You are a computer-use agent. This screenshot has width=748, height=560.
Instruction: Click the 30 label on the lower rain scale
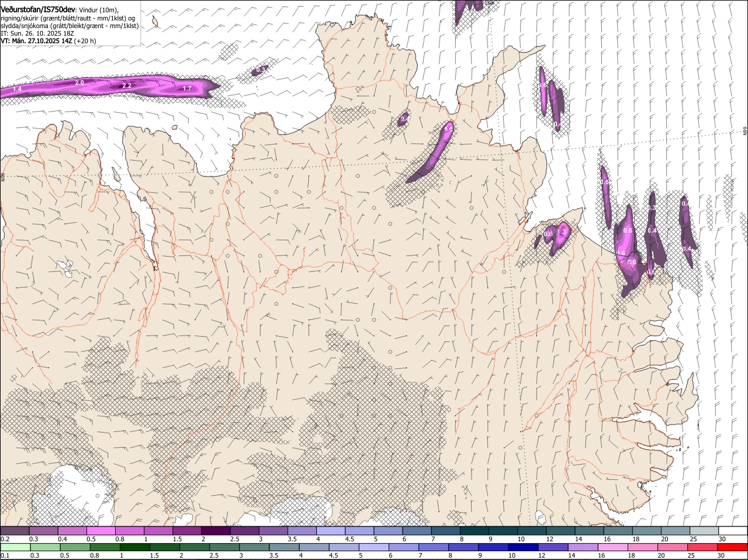coord(722,555)
